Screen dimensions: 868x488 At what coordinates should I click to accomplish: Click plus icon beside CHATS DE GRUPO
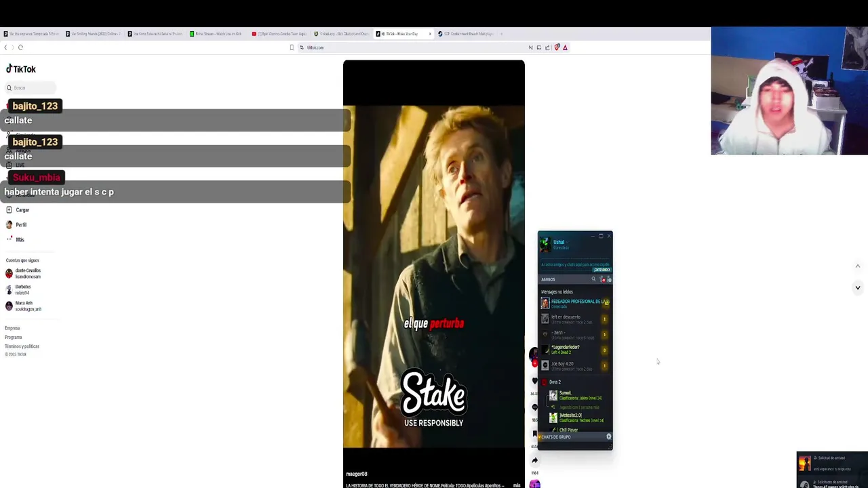tap(608, 437)
